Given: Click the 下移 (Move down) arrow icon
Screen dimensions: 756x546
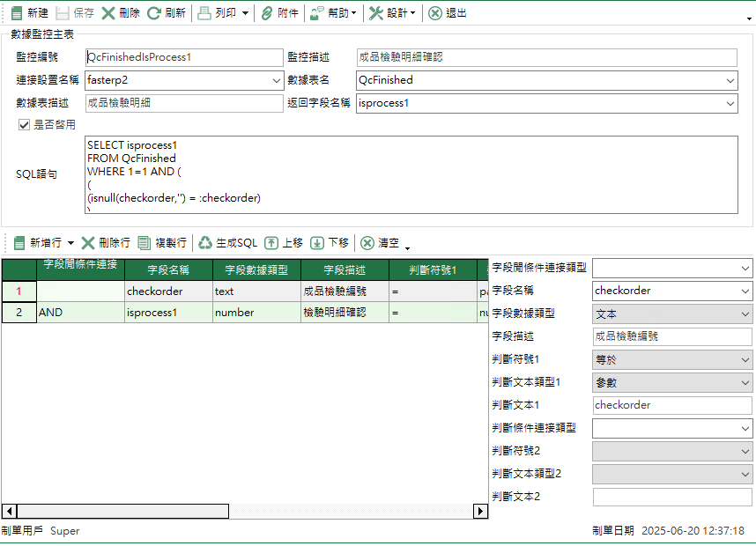Looking at the screenshot, I should (317, 243).
